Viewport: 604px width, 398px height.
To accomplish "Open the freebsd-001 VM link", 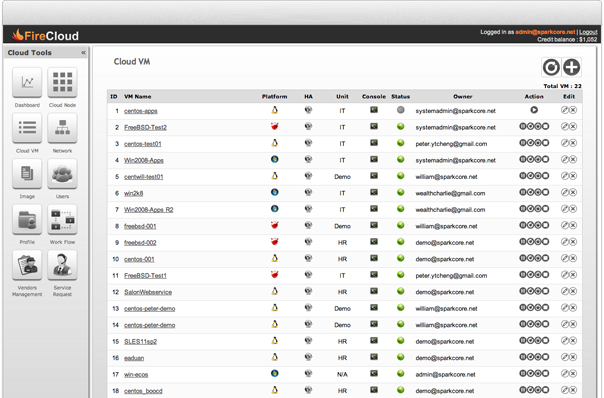I will (140, 226).
